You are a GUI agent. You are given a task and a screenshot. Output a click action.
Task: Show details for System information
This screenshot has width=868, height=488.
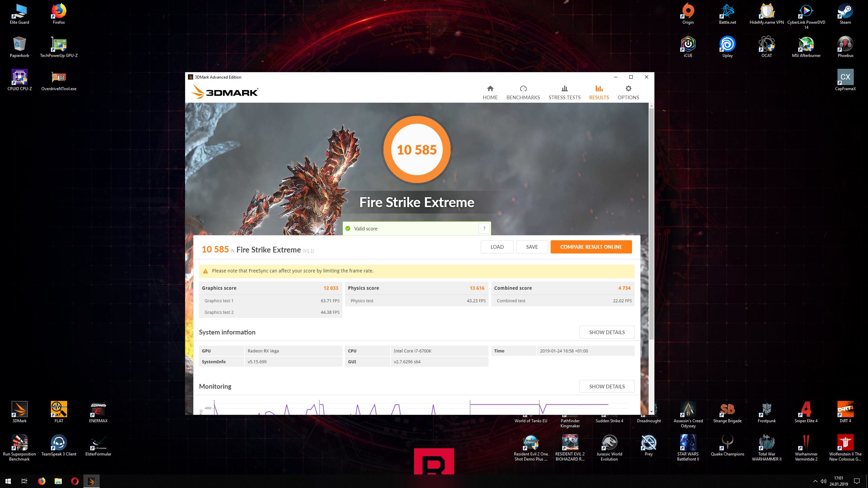click(607, 332)
